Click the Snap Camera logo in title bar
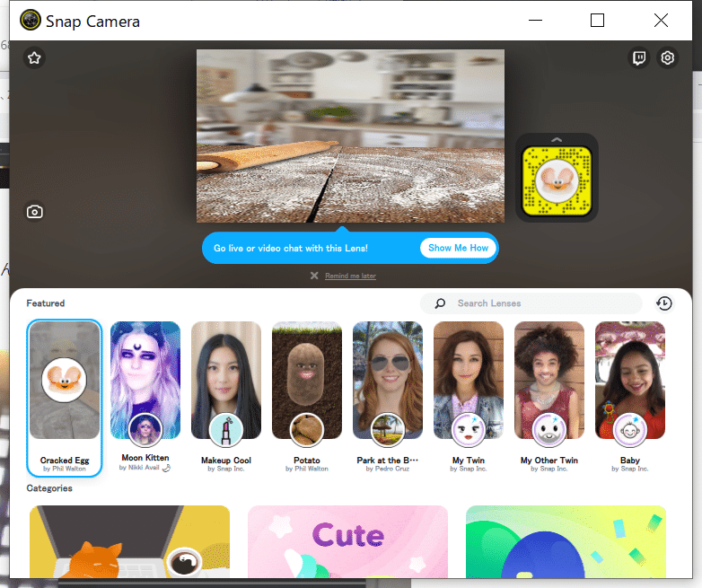This screenshot has height=588, width=702. [x=31, y=20]
